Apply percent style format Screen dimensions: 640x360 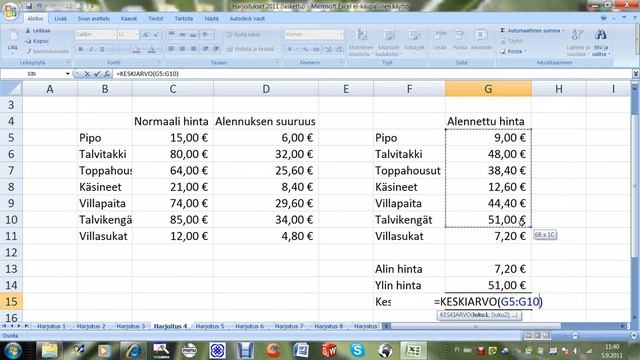pyautogui.click(x=305, y=49)
